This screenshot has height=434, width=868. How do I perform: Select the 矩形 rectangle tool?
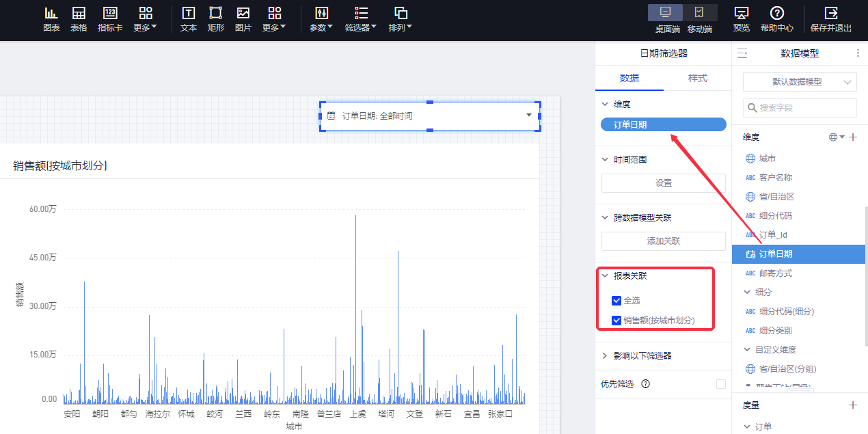tap(215, 19)
